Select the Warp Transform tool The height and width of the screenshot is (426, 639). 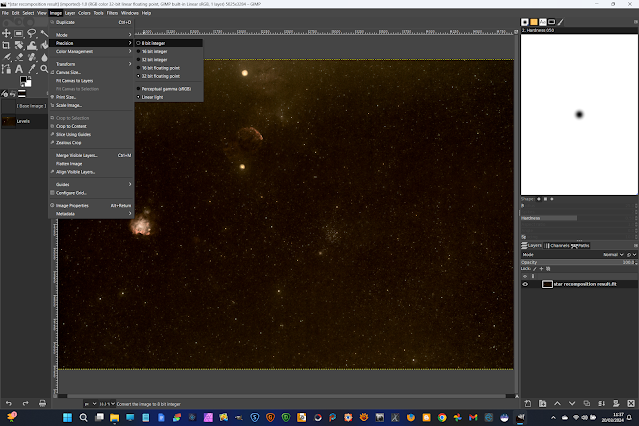tap(31, 45)
